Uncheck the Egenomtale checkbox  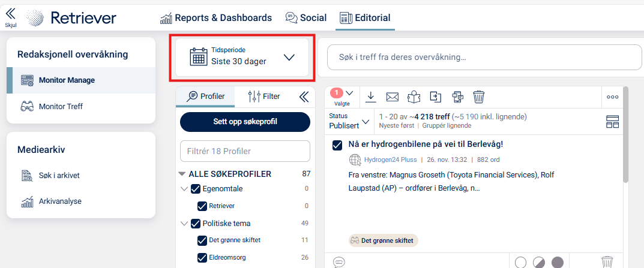196,189
